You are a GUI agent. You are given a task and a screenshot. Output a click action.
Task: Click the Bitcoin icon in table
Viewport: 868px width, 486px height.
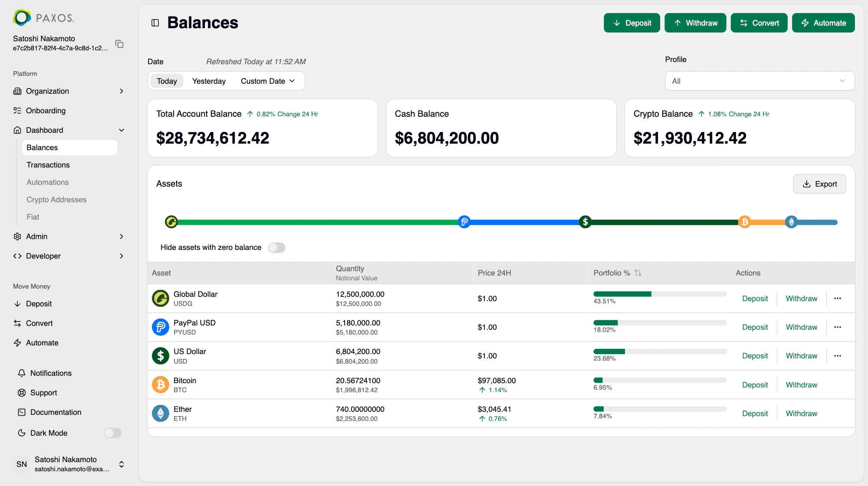161,385
